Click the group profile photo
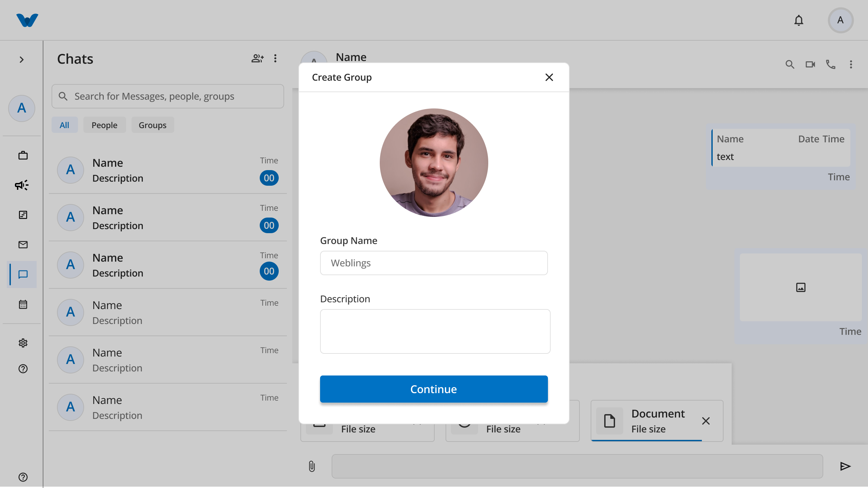 coord(434,163)
